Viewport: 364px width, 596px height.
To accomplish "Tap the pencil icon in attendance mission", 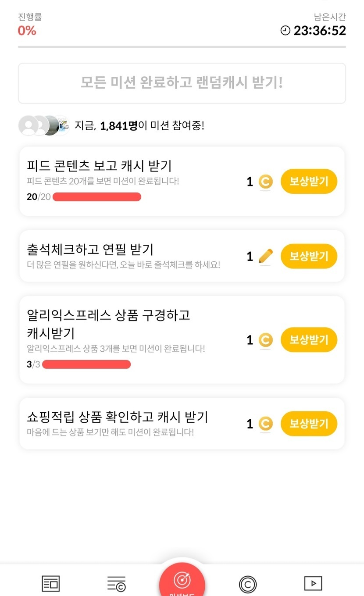I will pos(265,256).
